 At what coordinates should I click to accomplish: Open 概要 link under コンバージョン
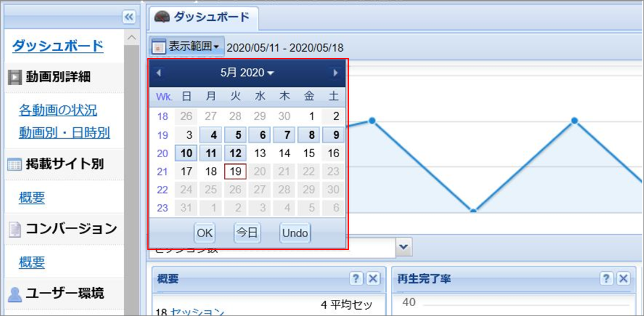click(x=32, y=262)
